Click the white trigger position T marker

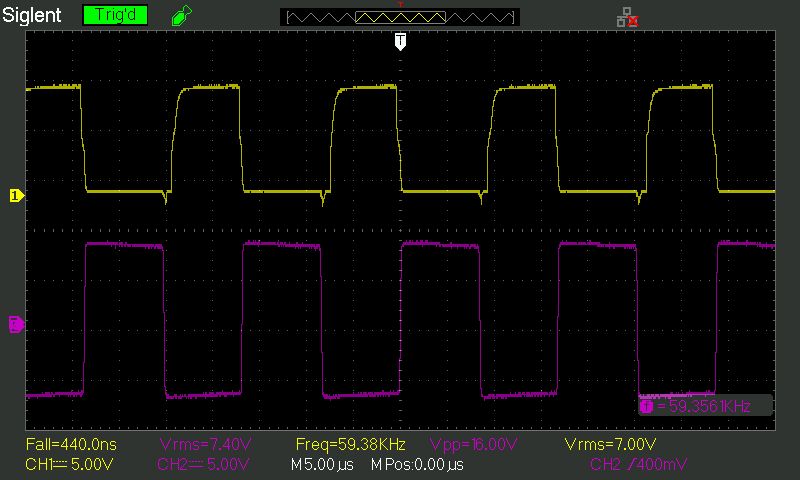(x=401, y=41)
